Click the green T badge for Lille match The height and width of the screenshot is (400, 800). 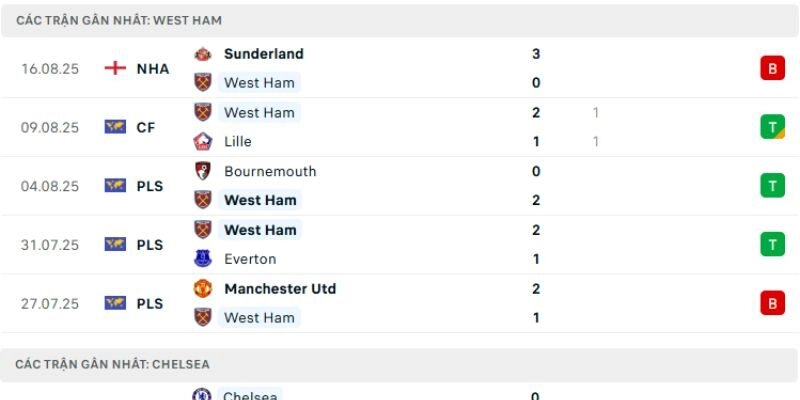pyautogui.click(x=771, y=127)
